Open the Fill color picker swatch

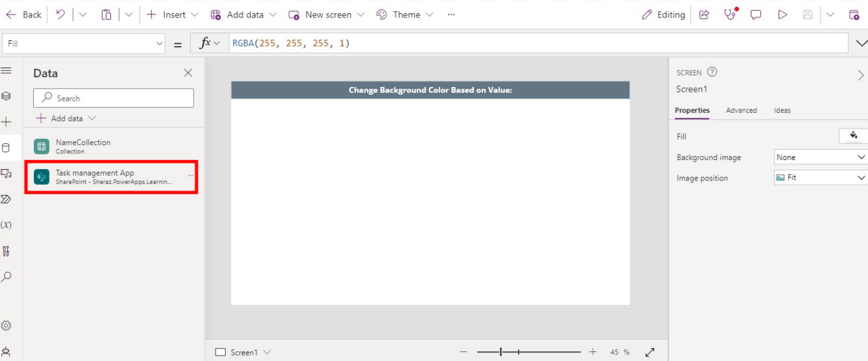point(854,136)
